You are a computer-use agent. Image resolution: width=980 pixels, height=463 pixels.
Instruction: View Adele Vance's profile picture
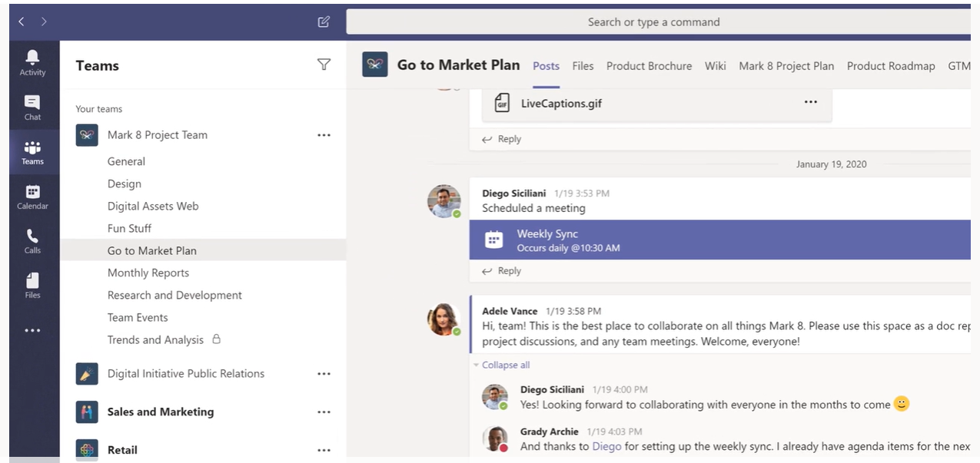point(444,319)
